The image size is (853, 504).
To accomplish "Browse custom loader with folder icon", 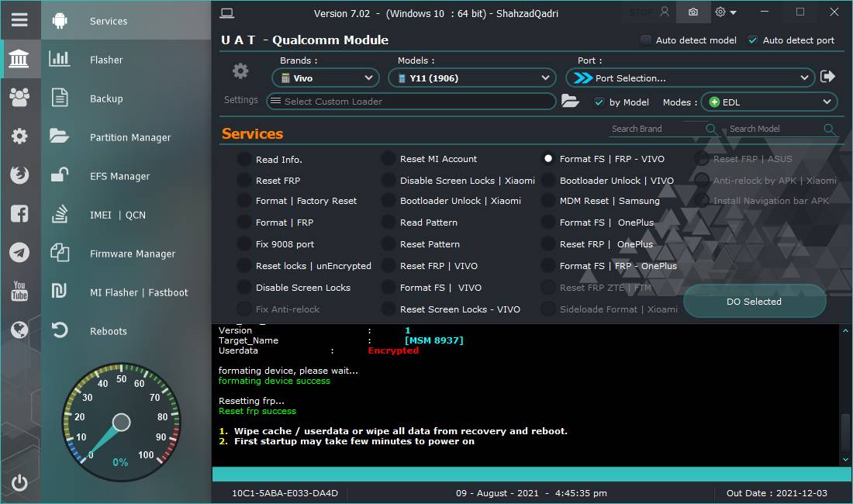I will click(x=570, y=101).
